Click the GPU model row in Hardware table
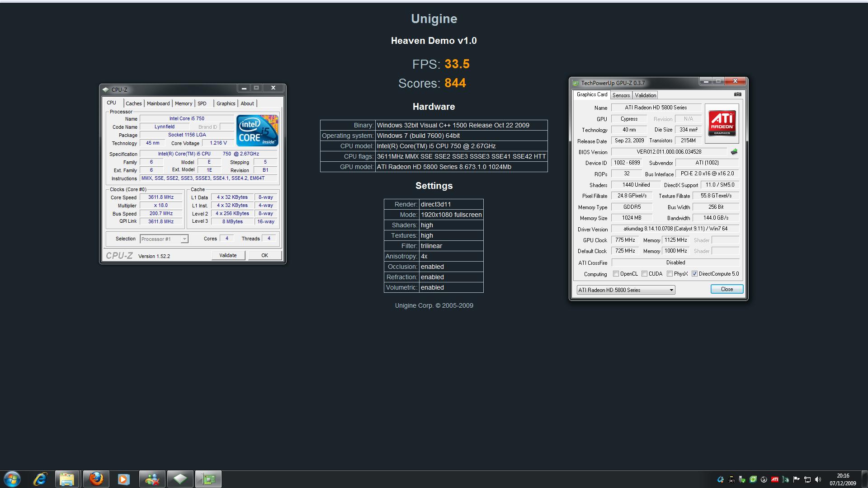 (x=434, y=167)
